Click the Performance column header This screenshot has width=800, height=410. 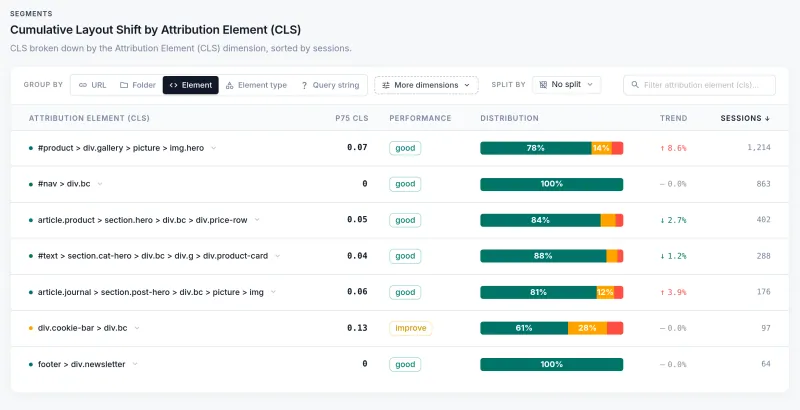coord(420,118)
